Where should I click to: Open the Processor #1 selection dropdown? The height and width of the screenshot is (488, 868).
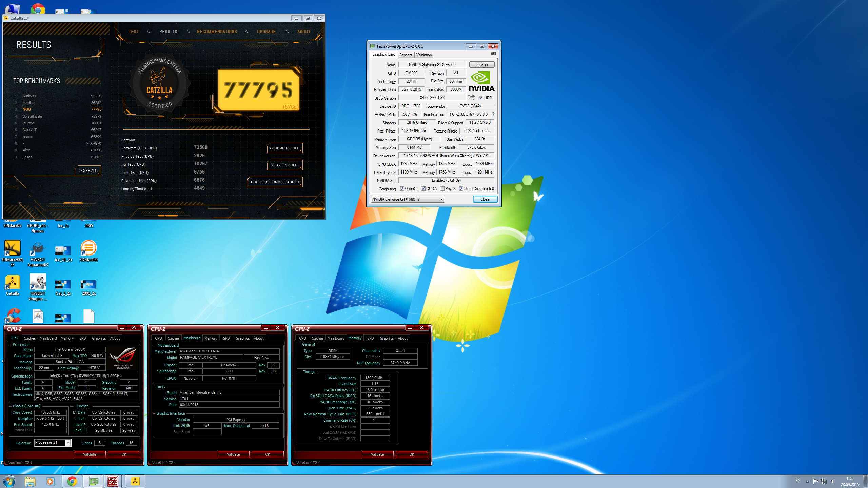[x=53, y=443]
